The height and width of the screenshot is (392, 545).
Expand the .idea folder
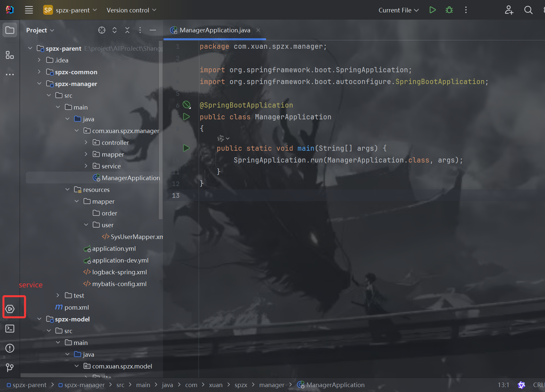(x=39, y=60)
